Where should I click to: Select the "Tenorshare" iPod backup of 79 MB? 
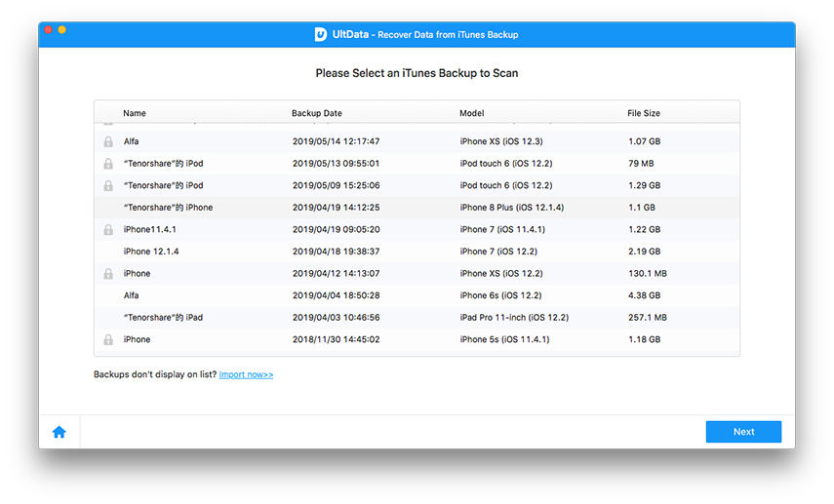tap(417, 163)
